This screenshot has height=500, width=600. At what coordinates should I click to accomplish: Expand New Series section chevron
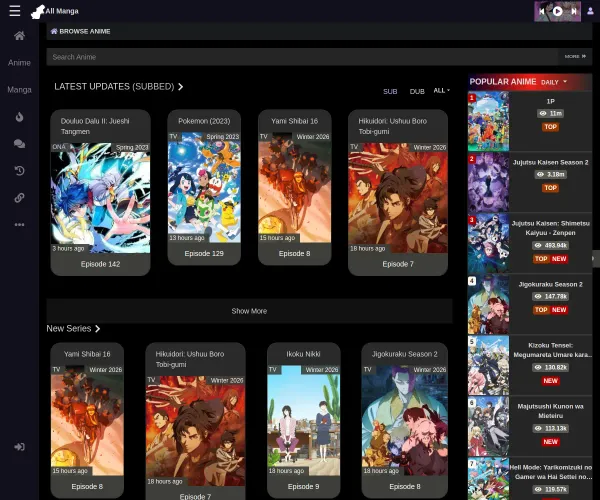(x=97, y=329)
